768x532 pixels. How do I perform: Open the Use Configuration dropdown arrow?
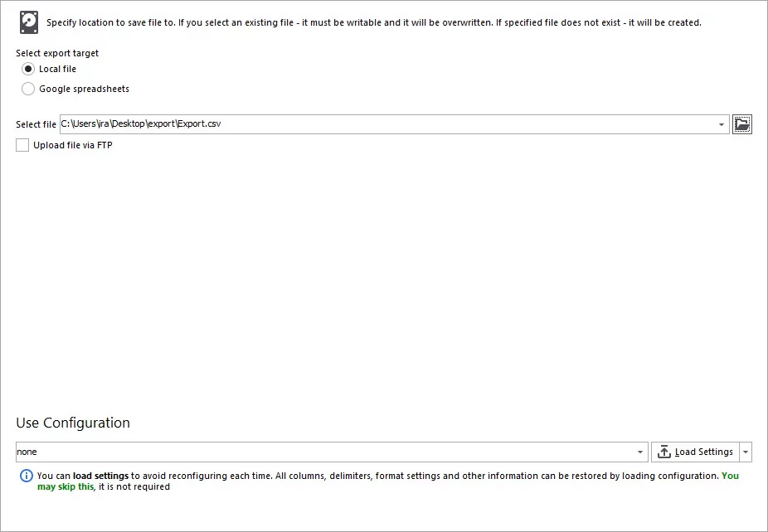(640, 452)
